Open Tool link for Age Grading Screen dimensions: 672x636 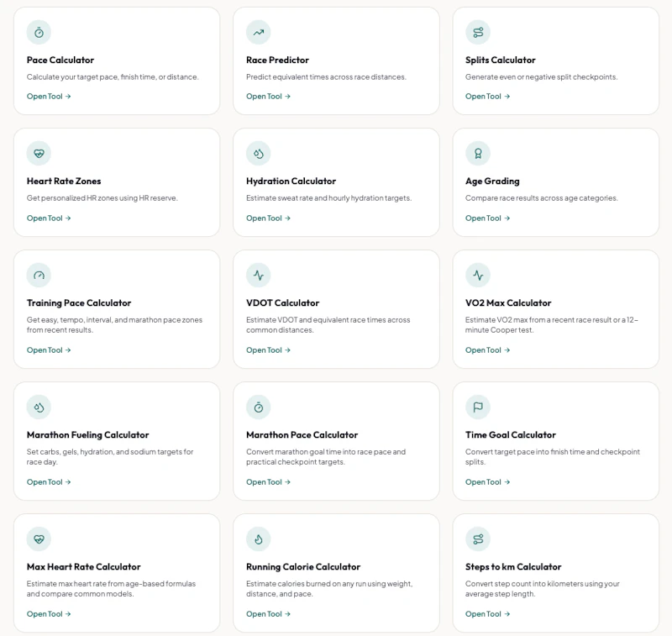point(488,218)
